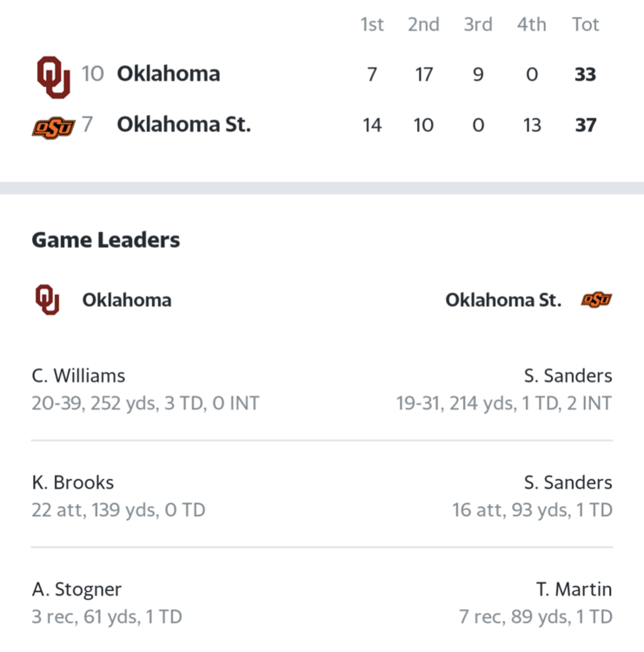View A. Stogner receiving leader
Viewport: 644px width, 652px height.
(x=107, y=602)
